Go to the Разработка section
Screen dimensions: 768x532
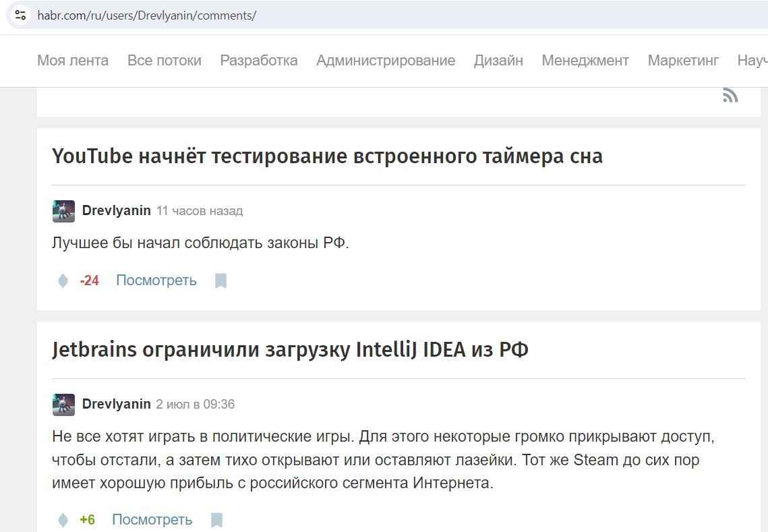[259, 60]
